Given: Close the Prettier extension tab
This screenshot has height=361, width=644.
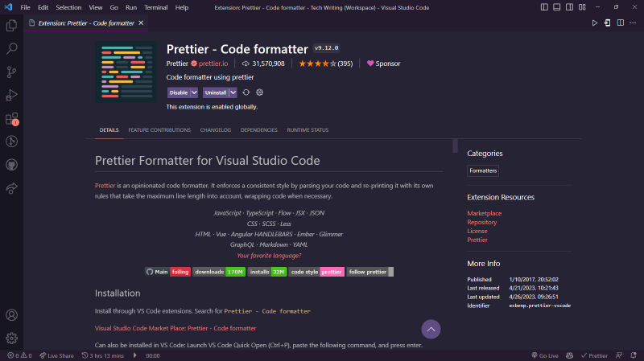Looking at the screenshot, I should point(141,23).
